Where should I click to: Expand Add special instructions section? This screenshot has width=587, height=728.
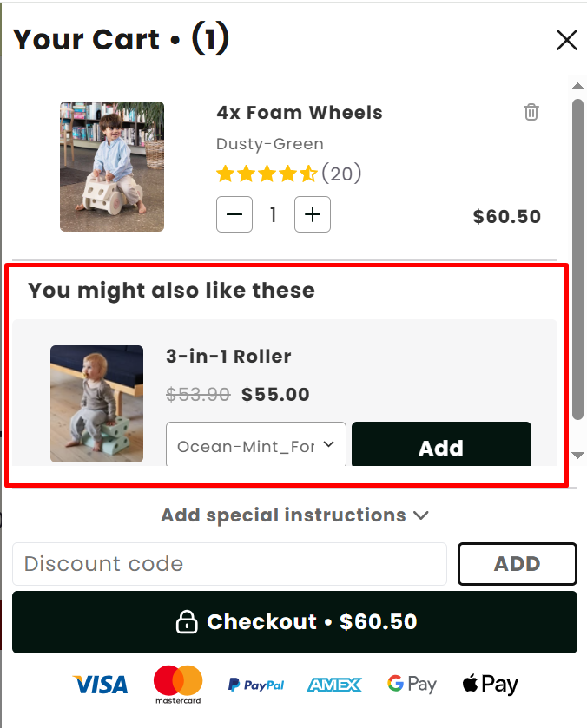point(294,515)
